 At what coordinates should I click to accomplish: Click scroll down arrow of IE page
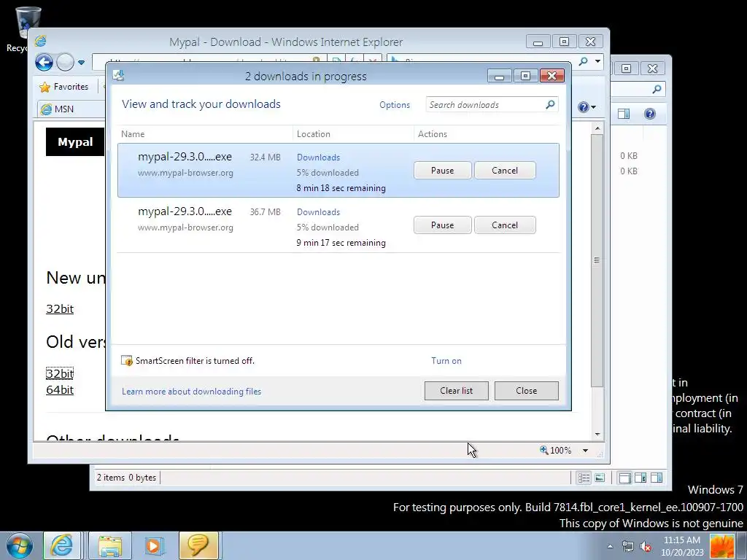pos(597,435)
